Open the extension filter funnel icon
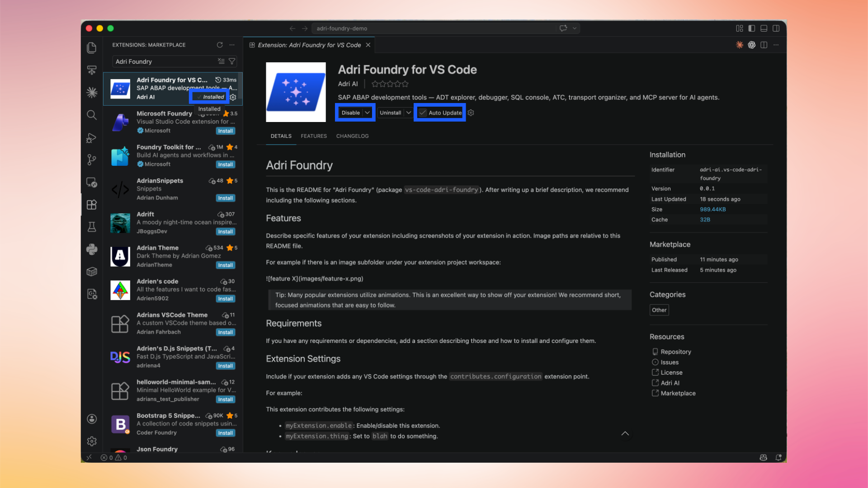The height and width of the screenshot is (488, 868). tap(232, 61)
